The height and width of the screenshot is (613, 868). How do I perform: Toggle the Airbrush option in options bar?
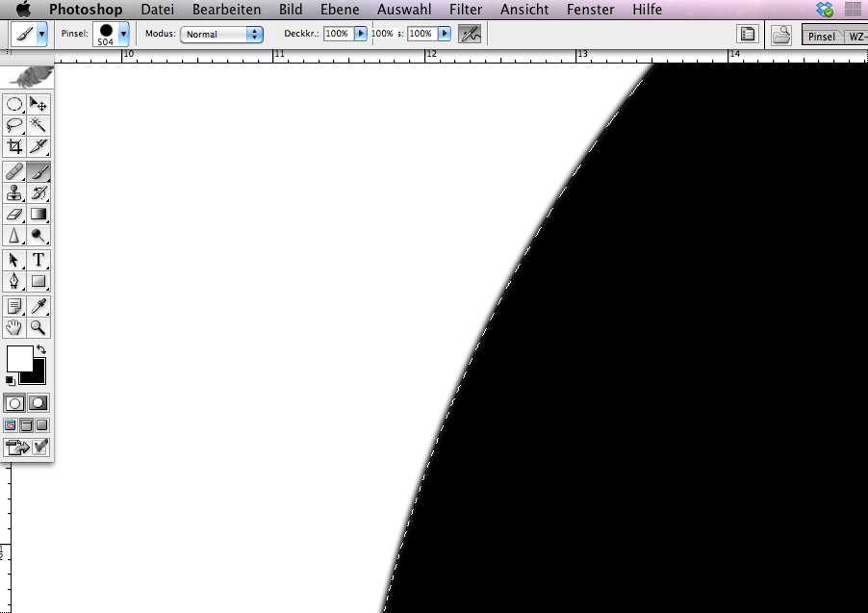[470, 34]
